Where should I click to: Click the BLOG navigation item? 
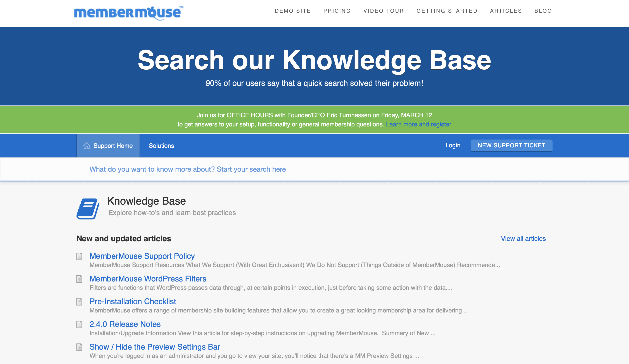pyautogui.click(x=543, y=11)
